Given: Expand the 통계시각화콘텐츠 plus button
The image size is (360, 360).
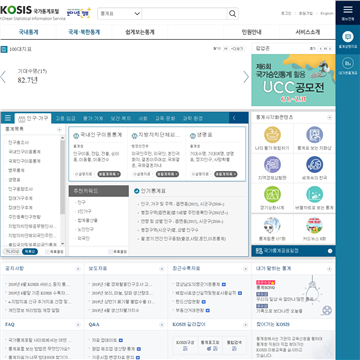Looking at the screenshot, I should click(330, 118).
